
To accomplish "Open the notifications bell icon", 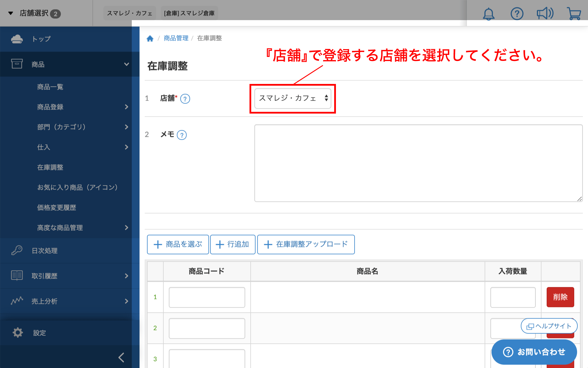I will coord(489,14).
